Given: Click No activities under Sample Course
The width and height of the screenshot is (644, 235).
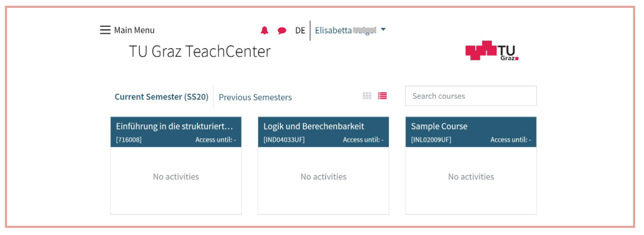Looking at the screenshot, I should 471,176.
